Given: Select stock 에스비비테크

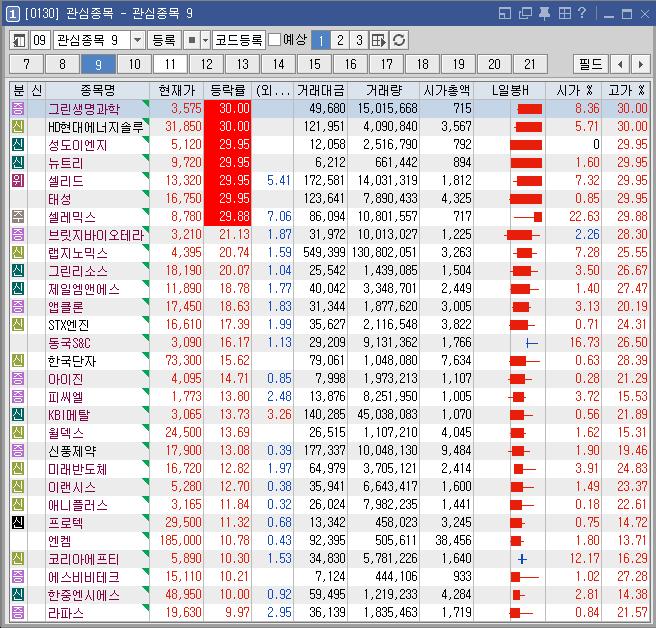Looking at the screenshot, I should 84,577.
